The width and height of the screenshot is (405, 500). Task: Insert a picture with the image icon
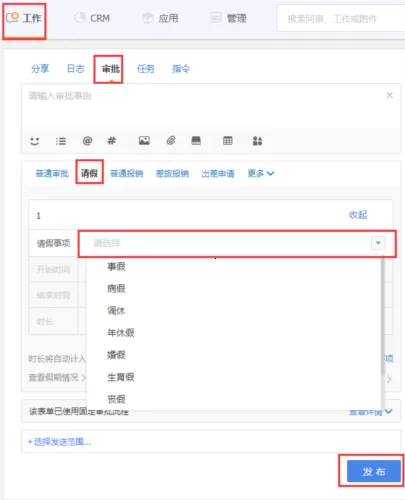coord(144,141)
